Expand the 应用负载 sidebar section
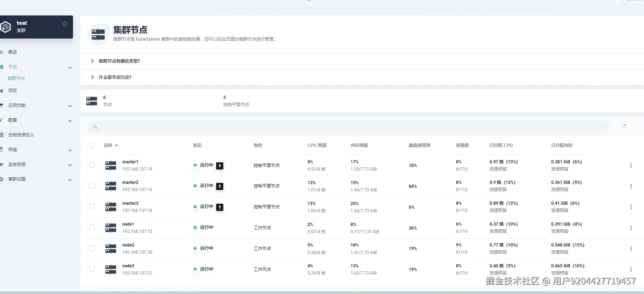This screenshot has height=294, width=644. pyautogui.click(x=70, y=106)
